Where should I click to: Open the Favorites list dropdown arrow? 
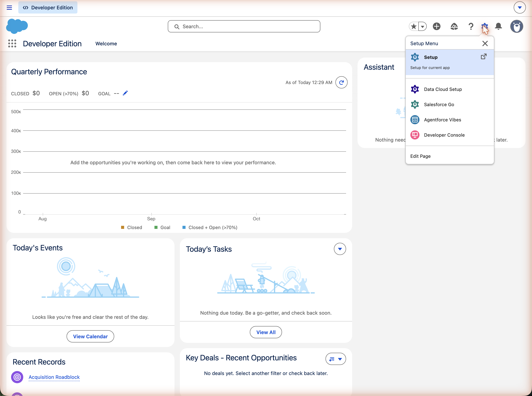(x=423, y=26)
